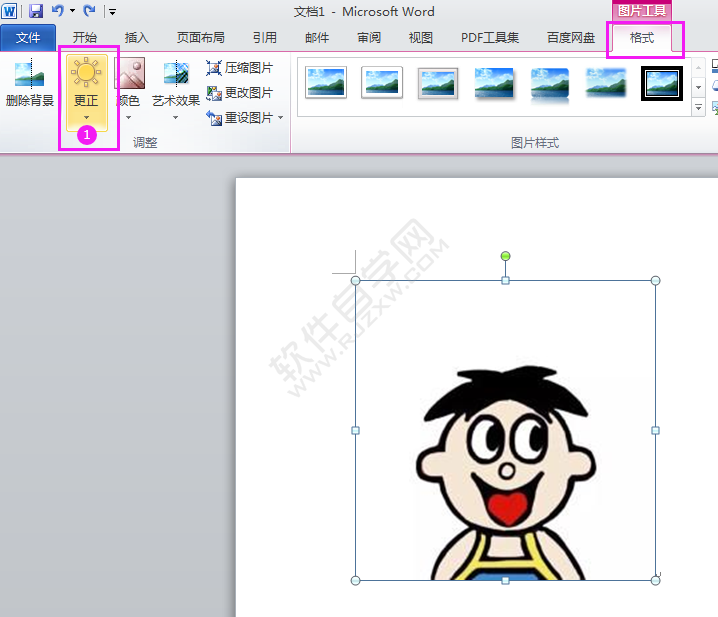This screenshot has height=617, width=718.
Task: Click the top-left corner sizing handle of picture
Action: pos(355,280)
